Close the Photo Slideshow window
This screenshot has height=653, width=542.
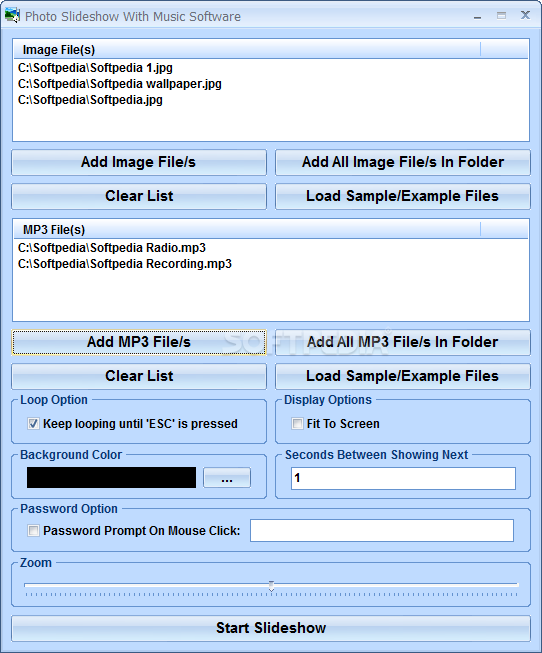point(525,16)
